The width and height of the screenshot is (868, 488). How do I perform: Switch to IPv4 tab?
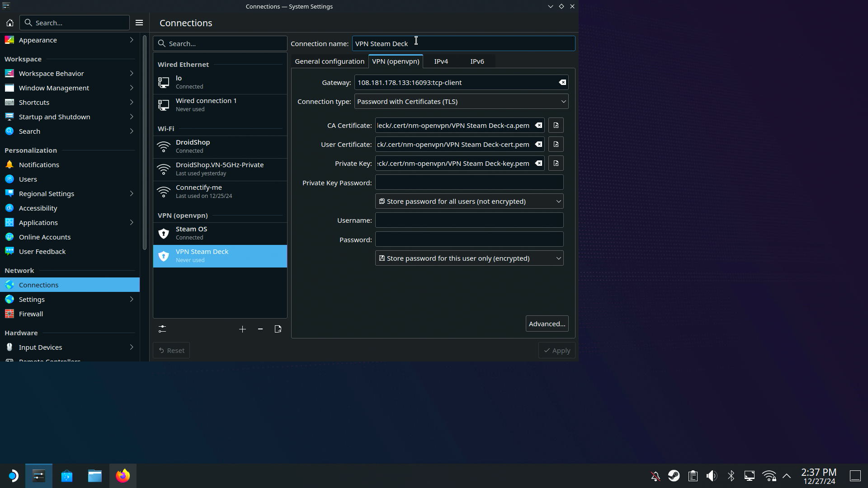coord(441,61)
